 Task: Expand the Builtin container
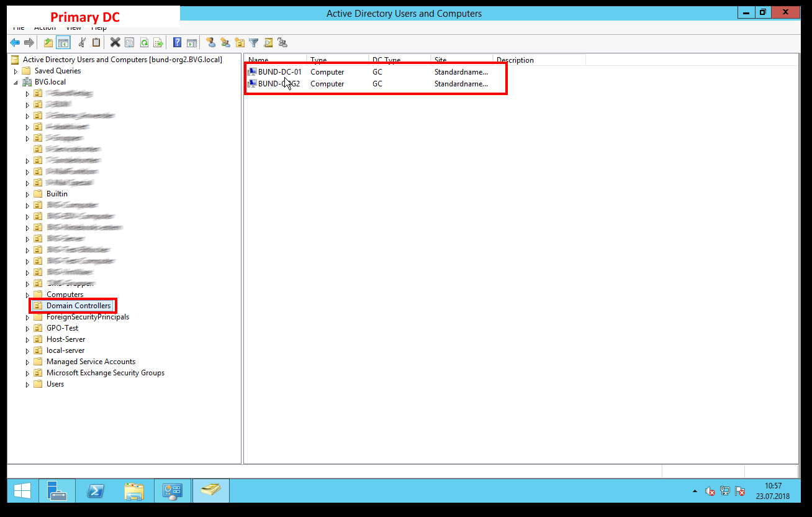[x=27, y=194]
